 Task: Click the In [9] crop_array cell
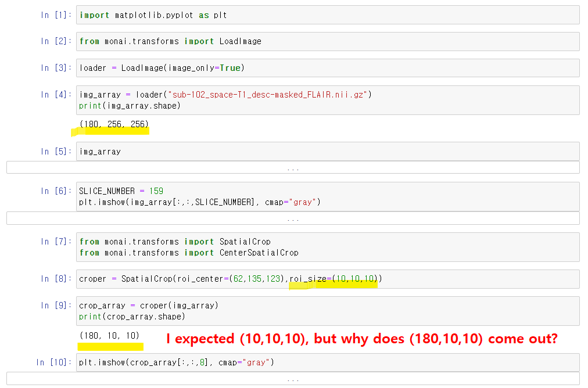(x=328, y=311)
